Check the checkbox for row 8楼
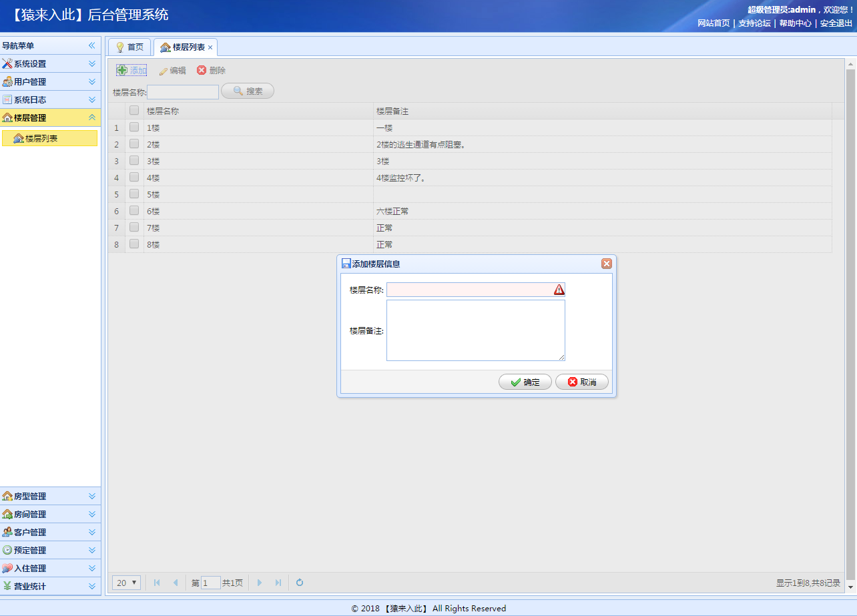The height and width of the screenshot is (616, 857). (134, 244)
